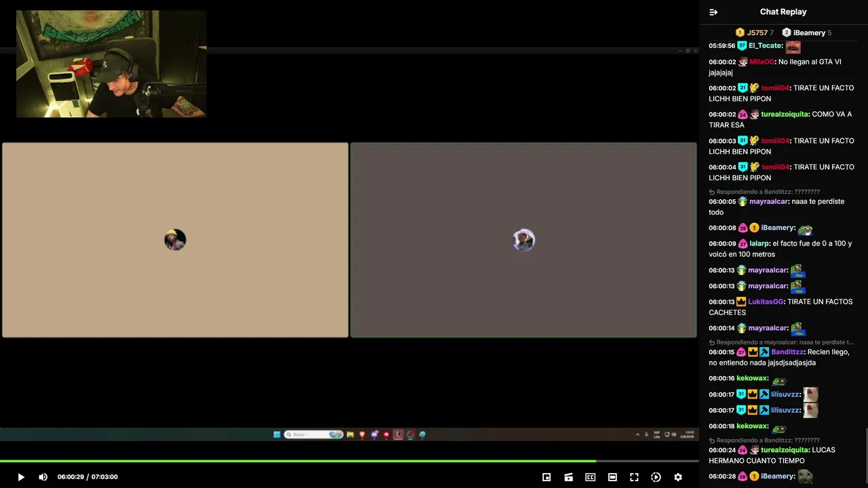
Task: Open El_Tecate's chat username
Action: (x=764, y=45)
